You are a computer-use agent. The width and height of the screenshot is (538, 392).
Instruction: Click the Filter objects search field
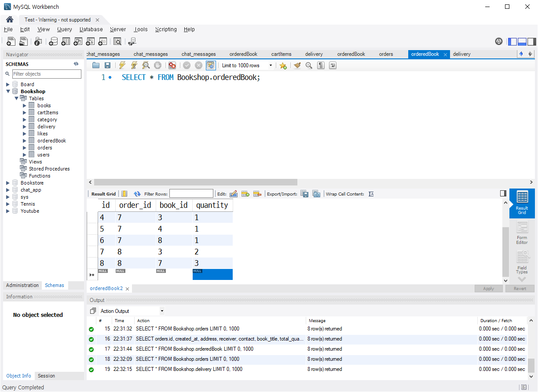click(x=47, y=74)
